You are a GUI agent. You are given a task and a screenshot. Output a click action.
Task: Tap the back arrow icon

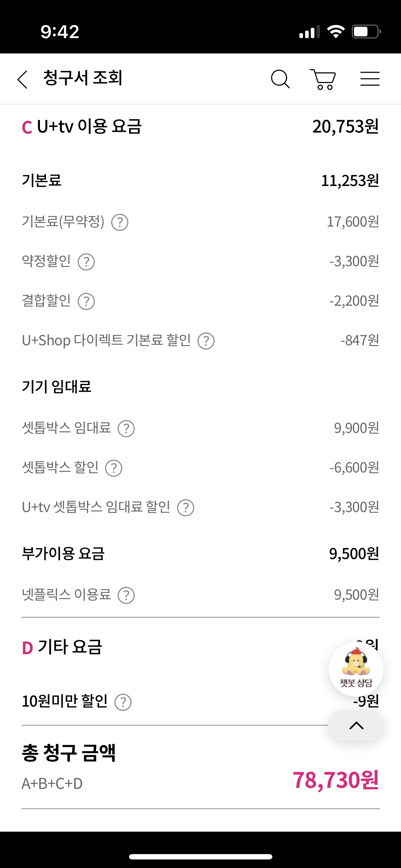22,79
